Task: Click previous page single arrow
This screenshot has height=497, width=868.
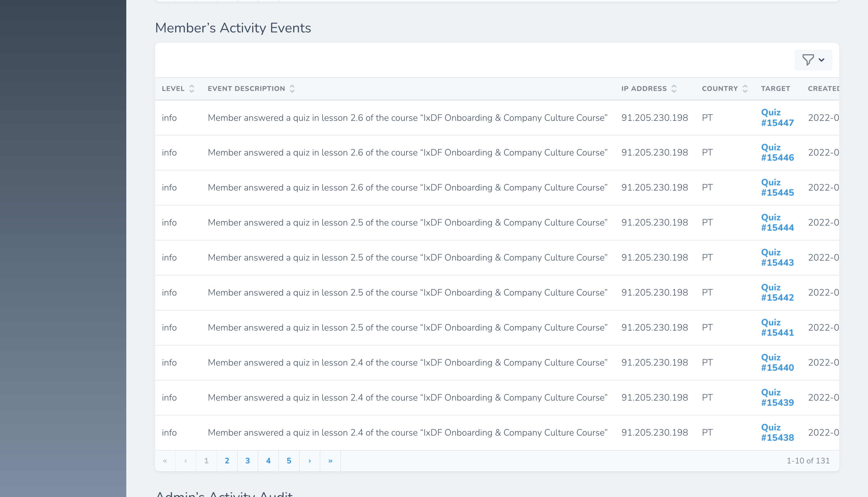Action: (x=186, y=461)
